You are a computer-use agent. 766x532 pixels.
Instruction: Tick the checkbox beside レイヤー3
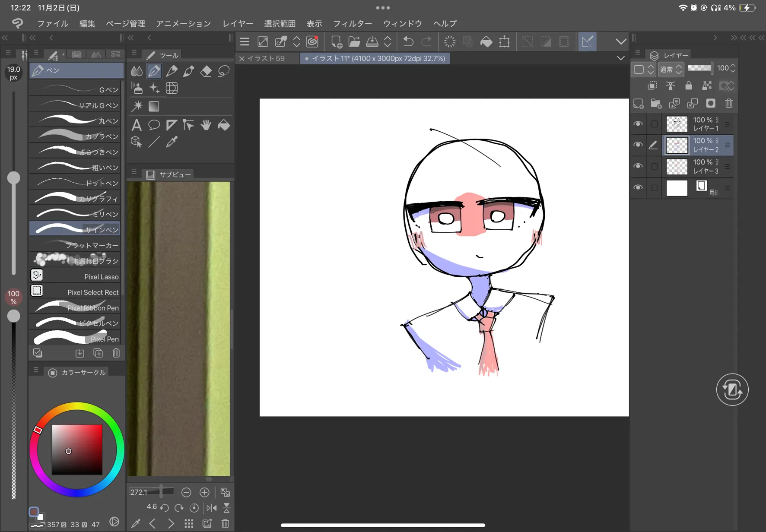tap(655, 166)
